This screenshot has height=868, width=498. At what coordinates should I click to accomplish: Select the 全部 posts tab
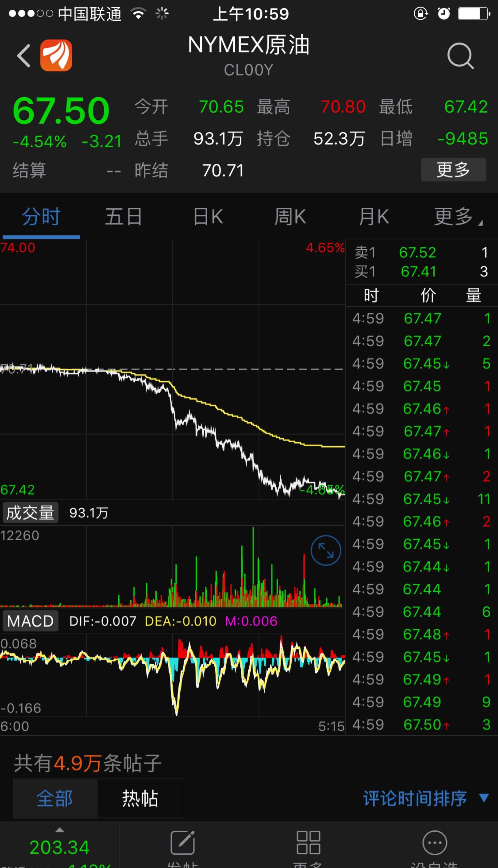pos(55,798)
